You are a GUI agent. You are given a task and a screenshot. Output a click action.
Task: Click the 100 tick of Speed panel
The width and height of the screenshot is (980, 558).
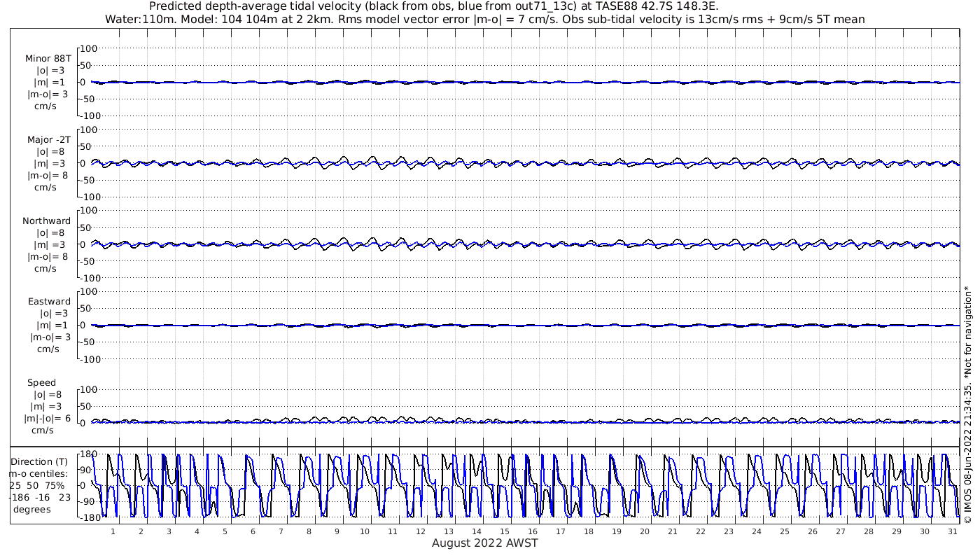[x=89, y=389]
